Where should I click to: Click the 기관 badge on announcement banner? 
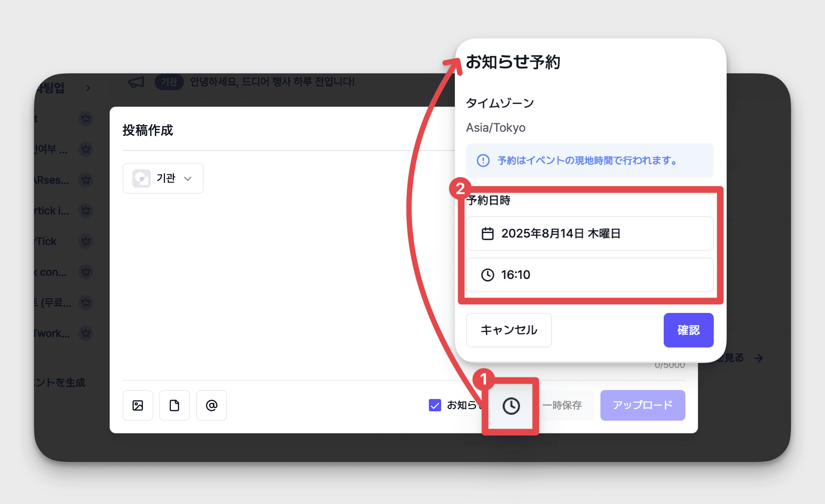coord(169,82)
